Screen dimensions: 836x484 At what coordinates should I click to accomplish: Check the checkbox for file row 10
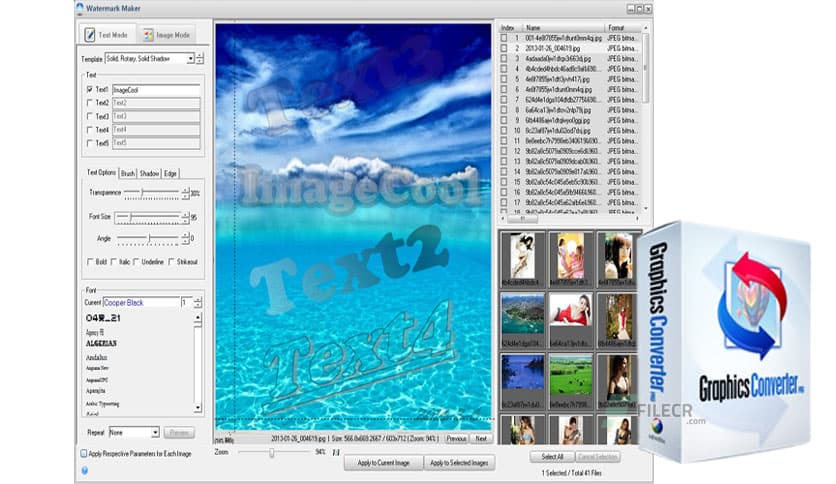(504, 131)
